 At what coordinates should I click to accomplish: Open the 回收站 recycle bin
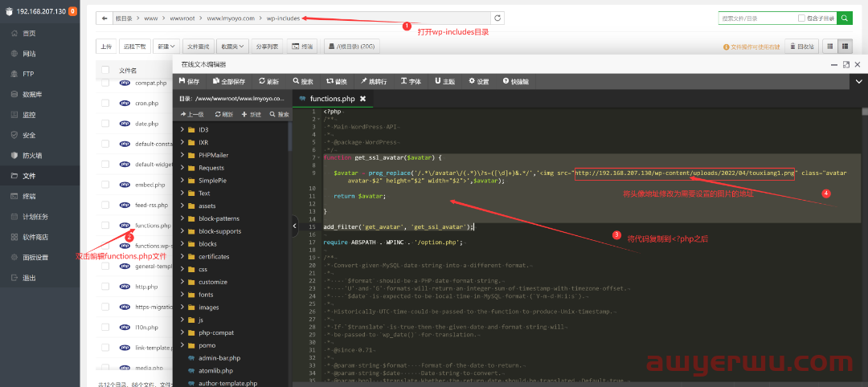(801, 47)
